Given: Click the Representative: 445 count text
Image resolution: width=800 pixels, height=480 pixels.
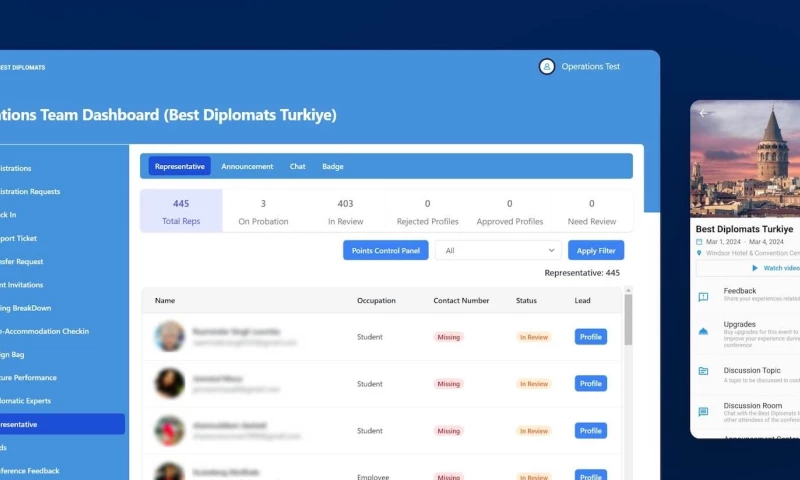Looking at the screenshot, I should (582, 273).
